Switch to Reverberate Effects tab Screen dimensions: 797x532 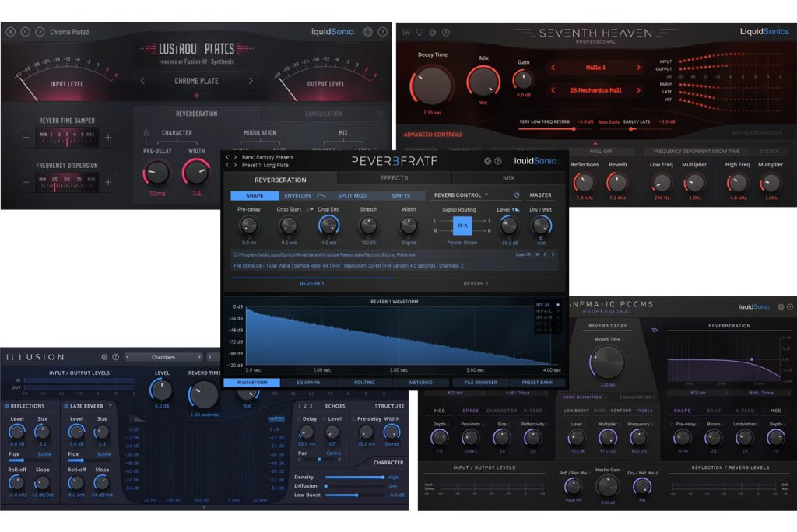click(394, 178)
